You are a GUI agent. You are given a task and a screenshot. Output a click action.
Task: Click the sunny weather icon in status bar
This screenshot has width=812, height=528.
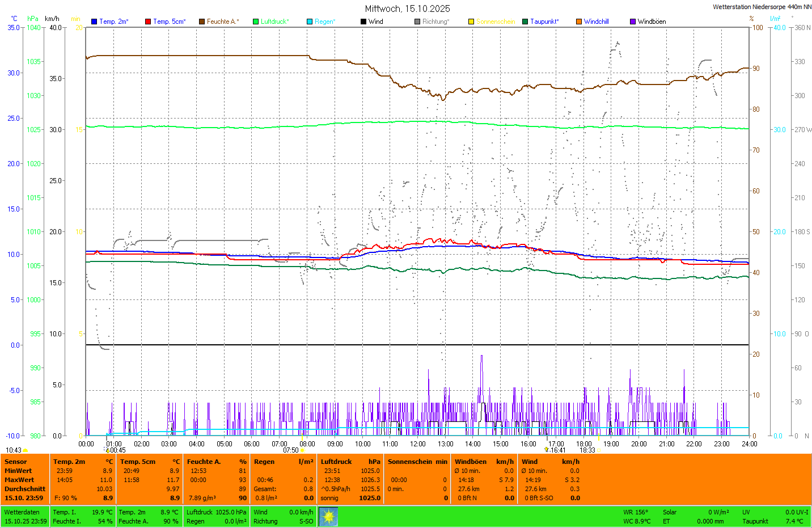pyautogui.click(x=328, y=517)
